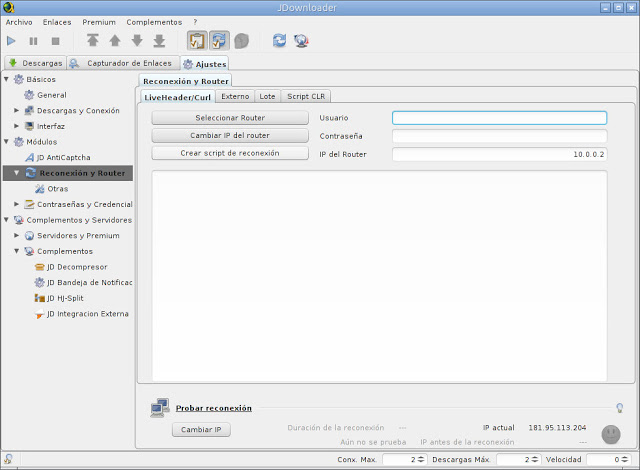Click the blue reconnect arrows toolbar icon
The width and height of the screenshot is (640, 470).
(x=280, y=40)
